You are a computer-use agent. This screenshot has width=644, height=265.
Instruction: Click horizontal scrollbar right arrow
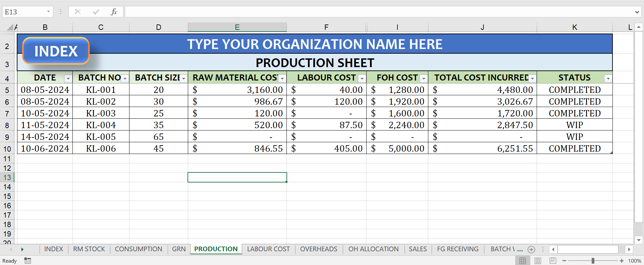coord(629,249)
